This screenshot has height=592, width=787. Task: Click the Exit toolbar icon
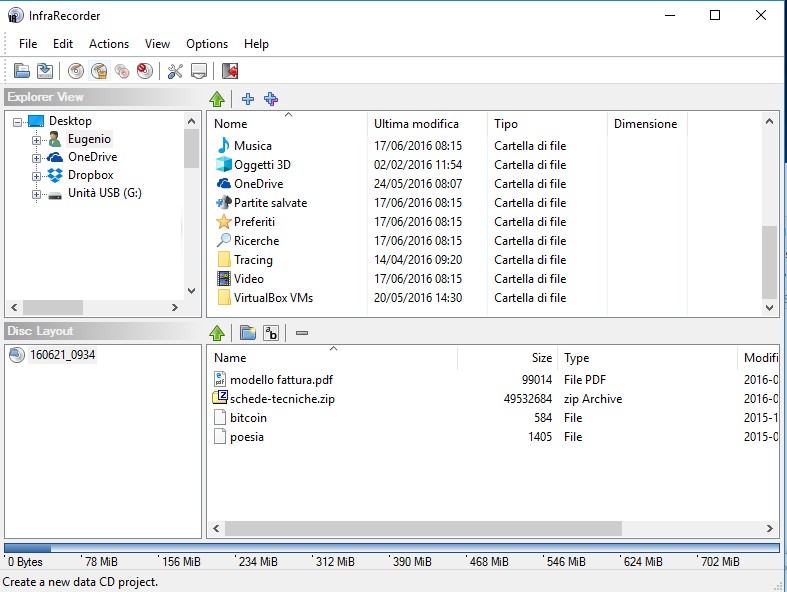point(230,71)
